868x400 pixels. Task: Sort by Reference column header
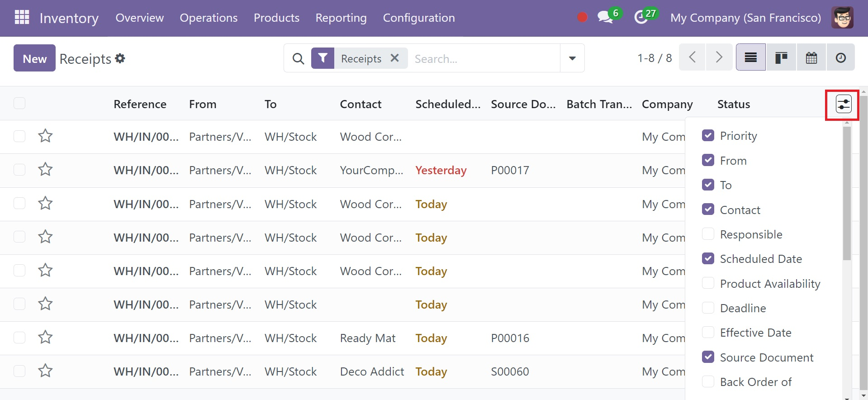pyautogui.click(x=140, y=104)
